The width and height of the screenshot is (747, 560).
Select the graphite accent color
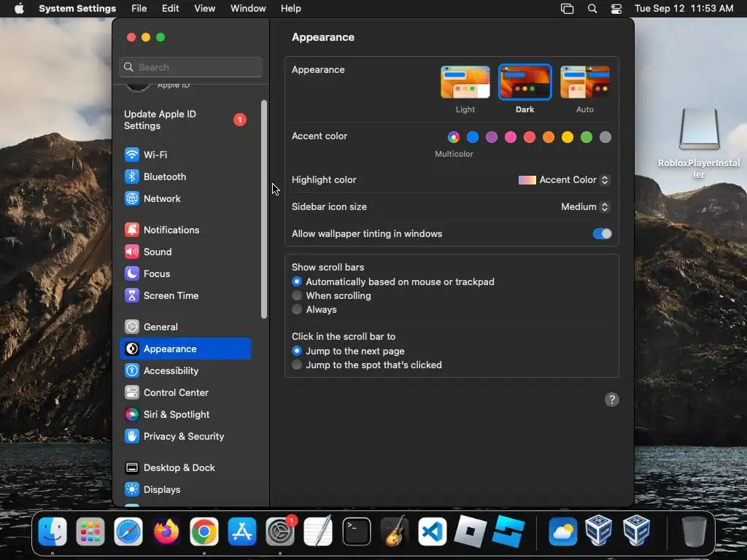coord(605,137)
